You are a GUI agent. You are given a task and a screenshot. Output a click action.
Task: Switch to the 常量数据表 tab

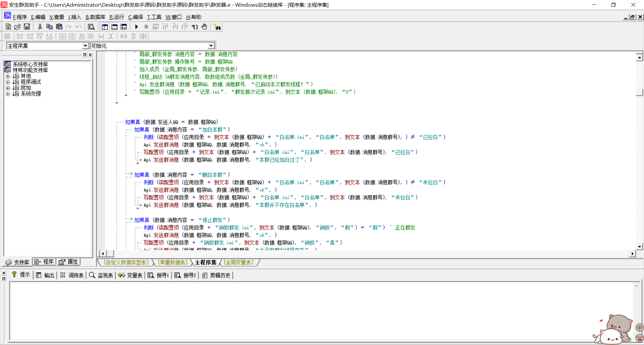[x=172, y=262]
